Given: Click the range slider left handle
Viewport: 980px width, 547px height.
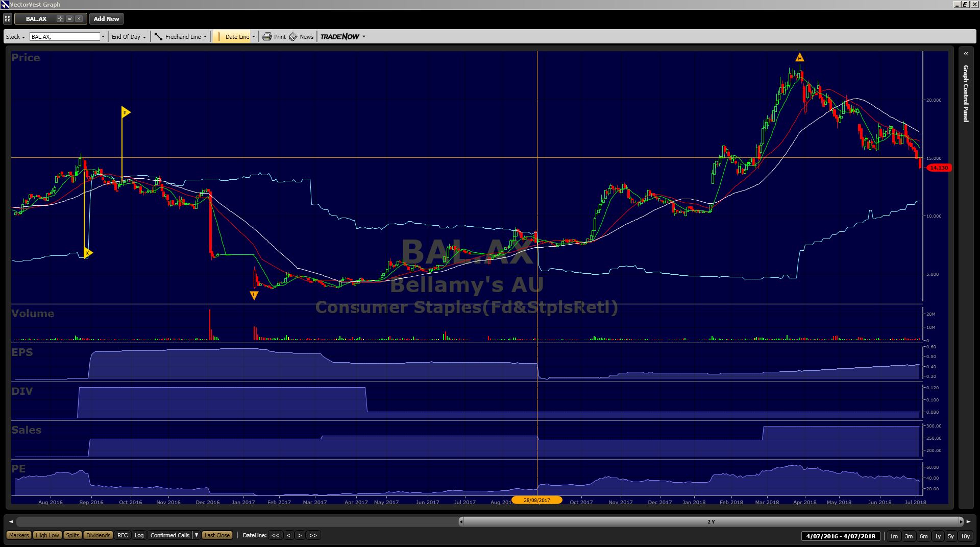Looking at the screenshot, I should click(461, 521).
